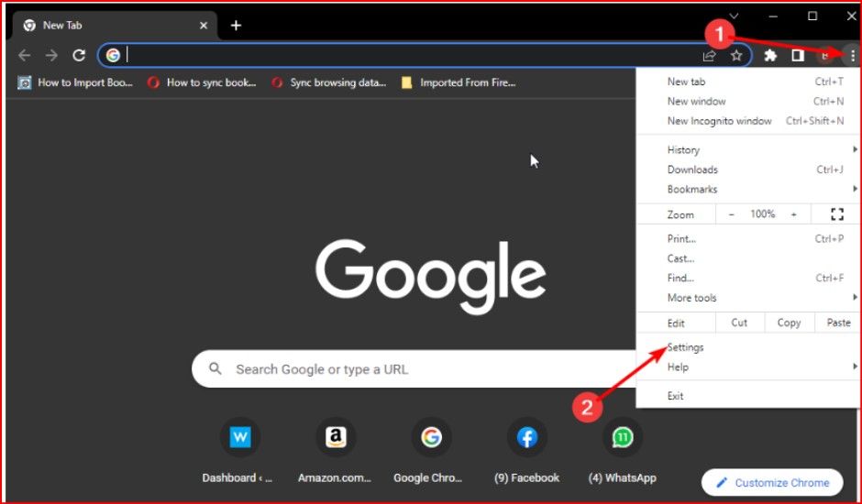This screenshot has width=862, height=504.
Task: Open 'Imported From Fire...' bookmarks folder
Action: click(459, 83)
